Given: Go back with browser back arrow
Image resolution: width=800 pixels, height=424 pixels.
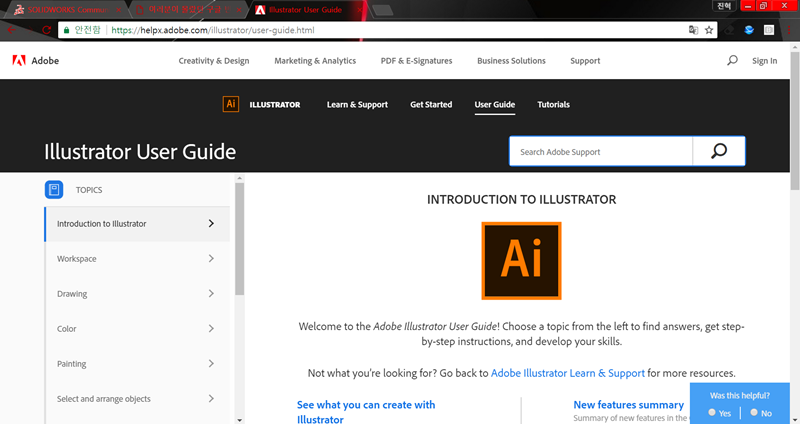Looking at the screenshot, I should click(x=12, y=30).
